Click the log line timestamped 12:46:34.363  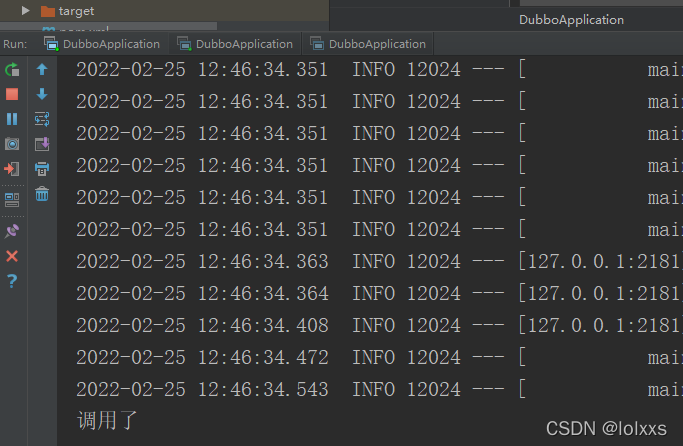(379, 261)
